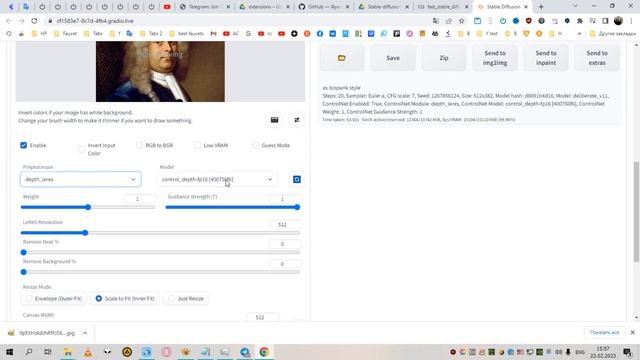Click the show all downloads button

coord(604,332)
